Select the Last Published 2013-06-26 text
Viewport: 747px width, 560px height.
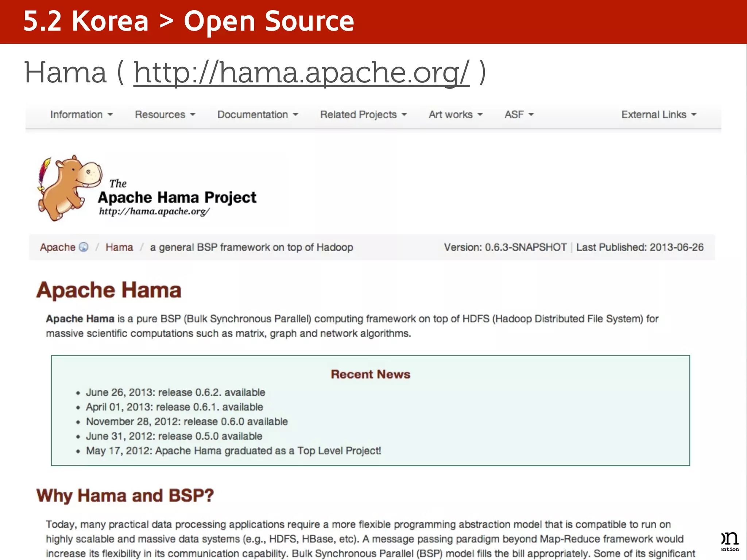[640, 247]
